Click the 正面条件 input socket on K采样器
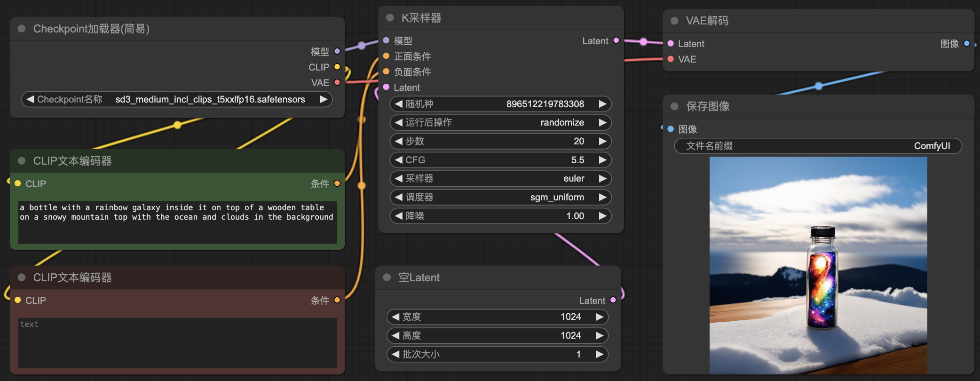980x381 pixels. point(386,56)
